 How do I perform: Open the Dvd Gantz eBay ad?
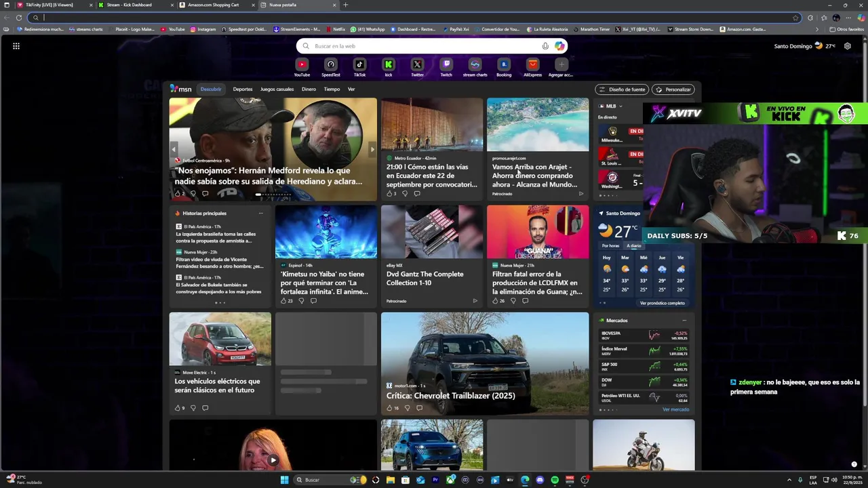431,256
